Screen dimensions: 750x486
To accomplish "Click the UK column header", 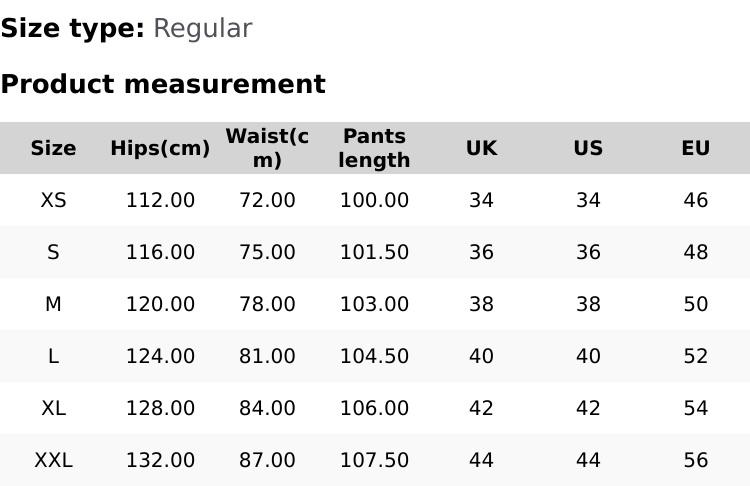I will tap(481, 148).
